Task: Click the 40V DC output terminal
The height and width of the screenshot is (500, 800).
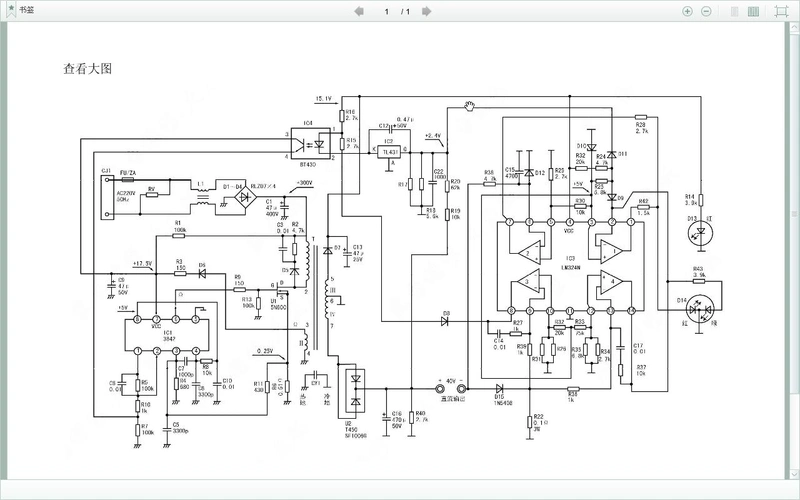Action: point(440,385)
